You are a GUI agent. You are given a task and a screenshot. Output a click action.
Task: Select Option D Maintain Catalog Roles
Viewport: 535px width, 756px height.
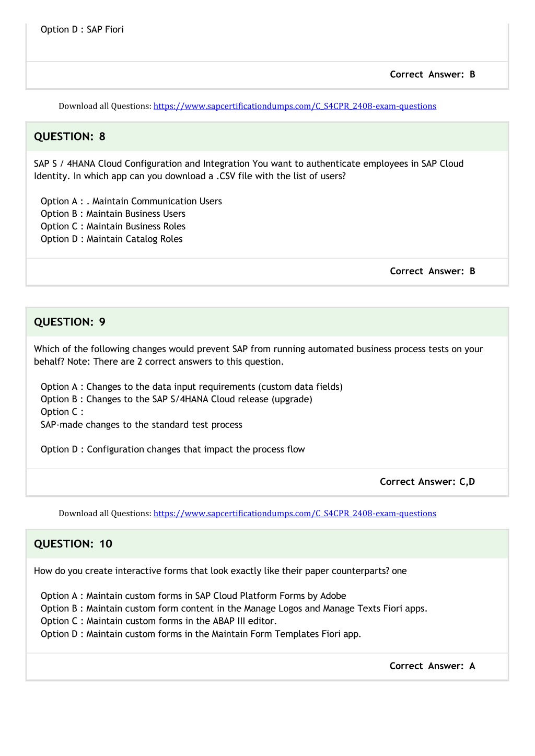tap(112, 239)
